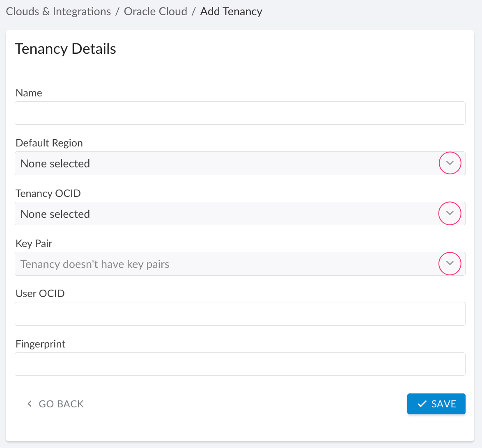Click the Key Pair placeholder text
The height and width of the screenshot is (448, 482).
(94, 264)
